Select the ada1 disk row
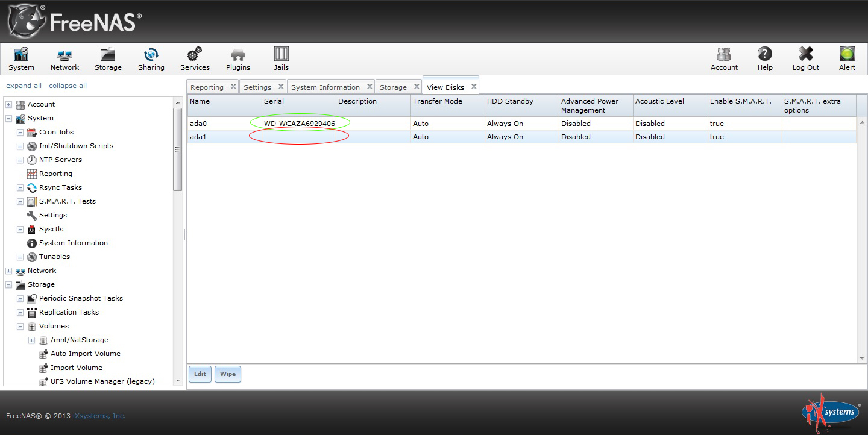The width and height of the screenshot is (868, 435). click(x=521, y=137)
